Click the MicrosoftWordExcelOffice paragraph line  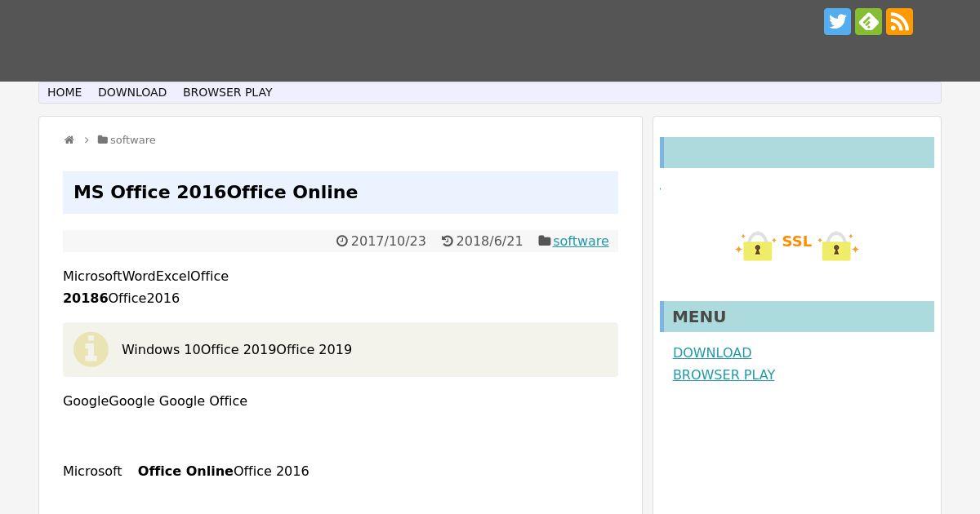click(x=145, y=276)
